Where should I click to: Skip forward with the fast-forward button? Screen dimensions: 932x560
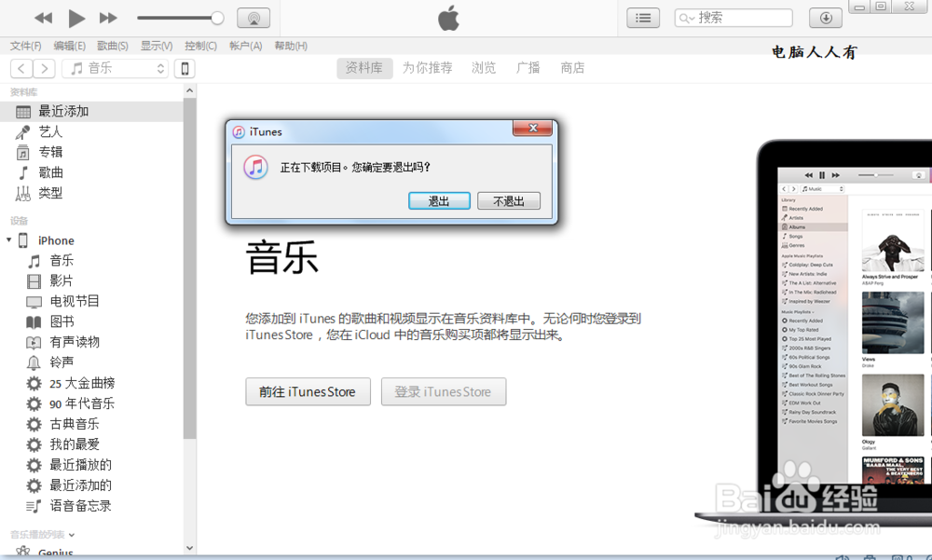[108, 19]
